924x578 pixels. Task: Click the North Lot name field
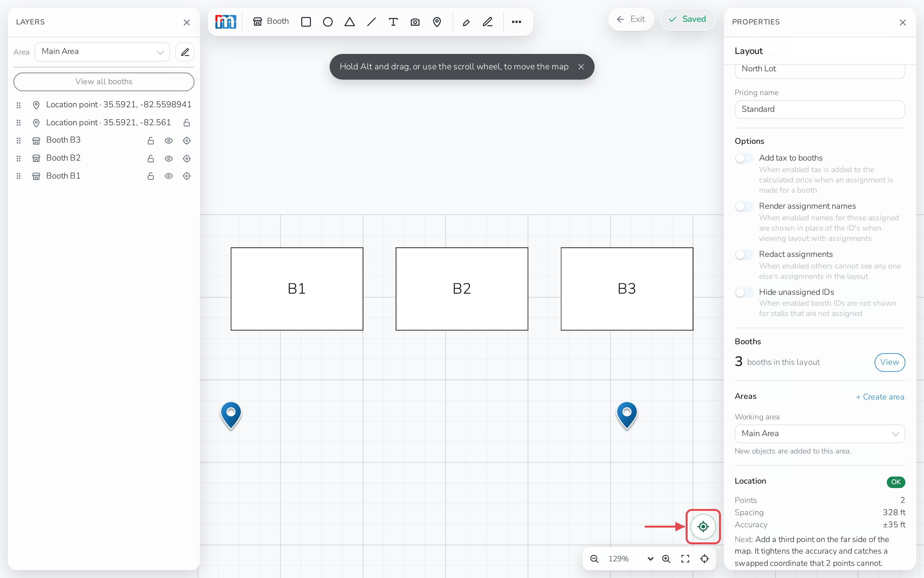(x=820, y=70)
